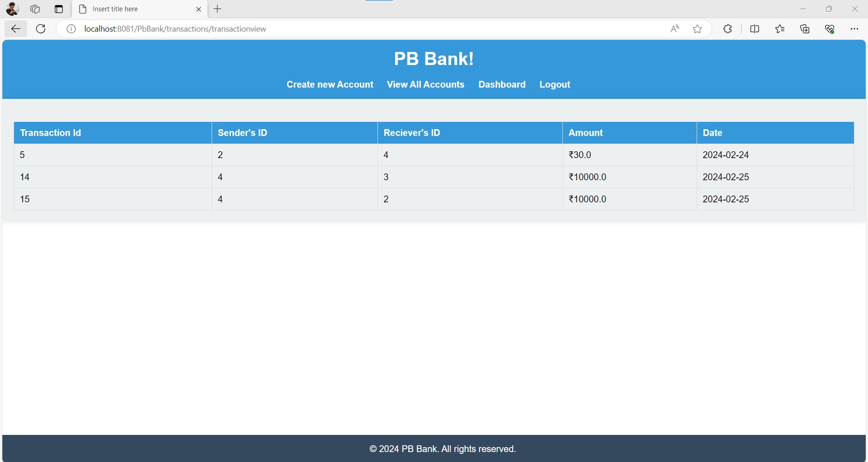Click the address bar URL
868x462 pixels.
pos(175,29)
